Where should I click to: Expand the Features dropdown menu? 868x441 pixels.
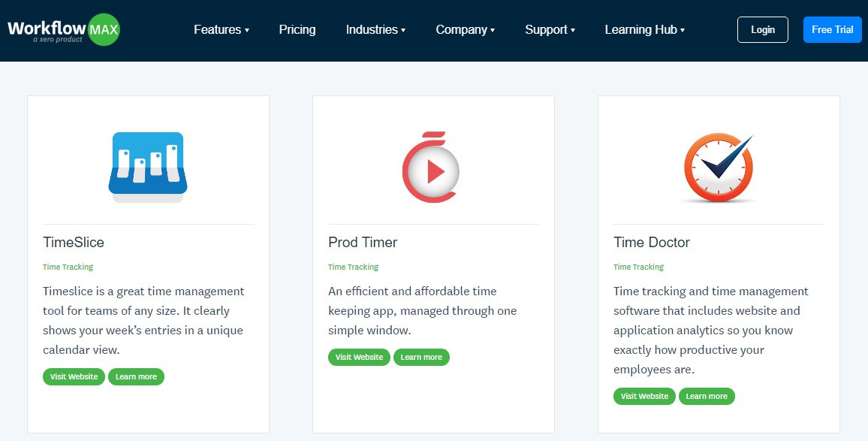click(x=222, y=30)
